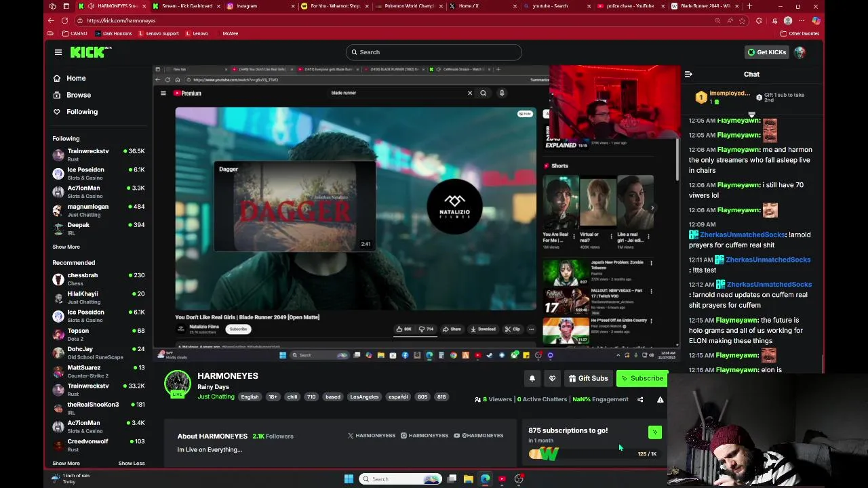Open Windows Start menu
The width and height of the screenshot is (868, 488).
click(349, 479)
